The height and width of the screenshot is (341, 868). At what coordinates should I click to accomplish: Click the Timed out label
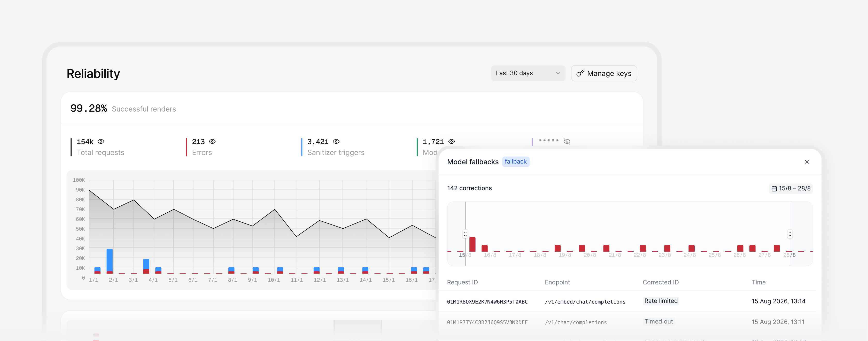pos(658,321)
